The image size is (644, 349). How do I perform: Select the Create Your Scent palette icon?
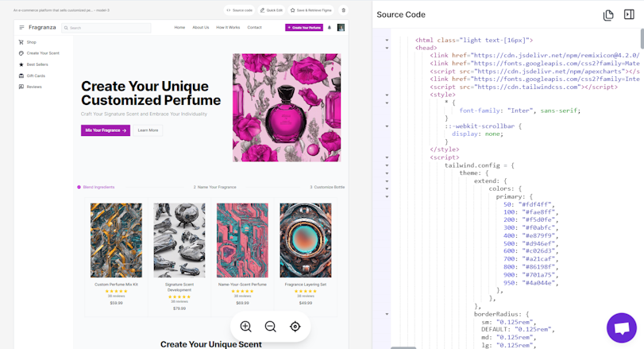tap(21, 53)
